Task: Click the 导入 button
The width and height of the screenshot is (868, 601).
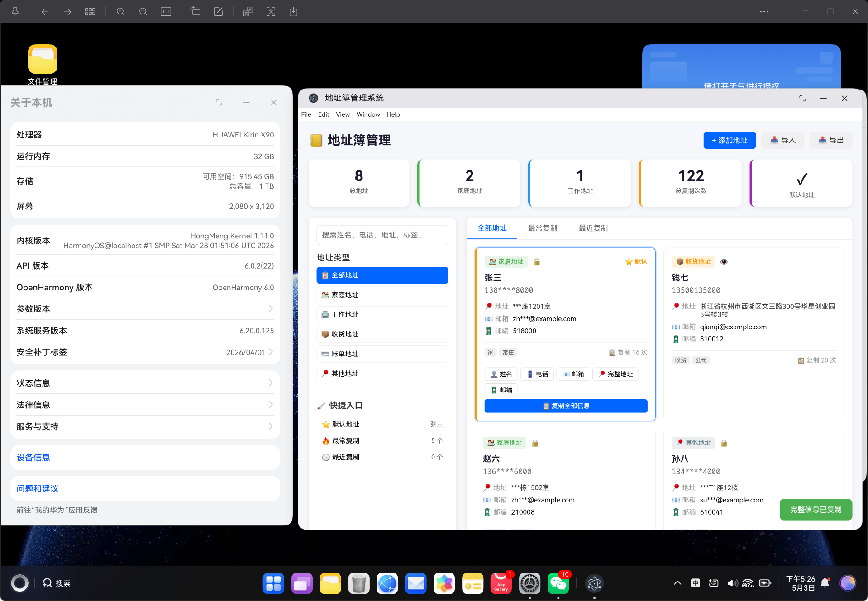Action: (783, 140)
